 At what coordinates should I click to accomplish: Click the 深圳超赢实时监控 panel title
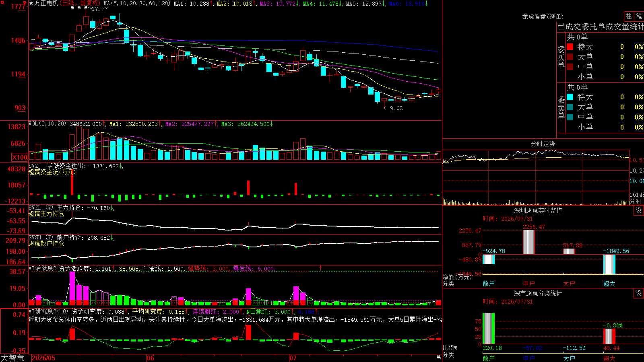[x=538, y=210]
